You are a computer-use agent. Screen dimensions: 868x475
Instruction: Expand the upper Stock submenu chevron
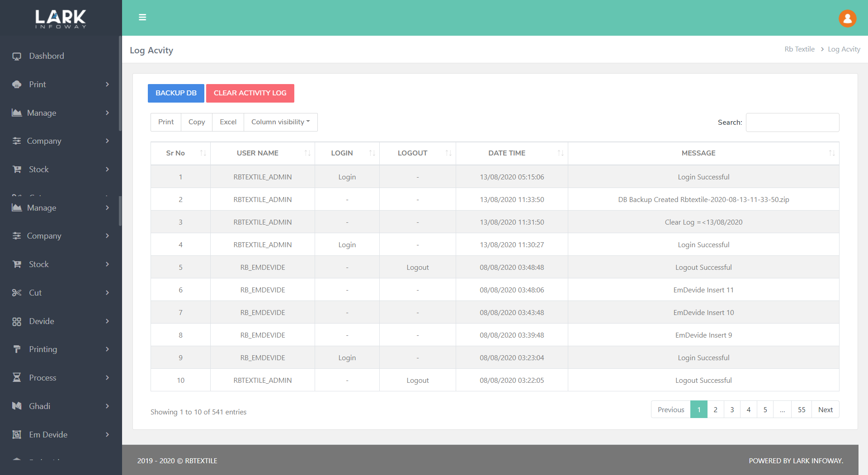(107, 169)
